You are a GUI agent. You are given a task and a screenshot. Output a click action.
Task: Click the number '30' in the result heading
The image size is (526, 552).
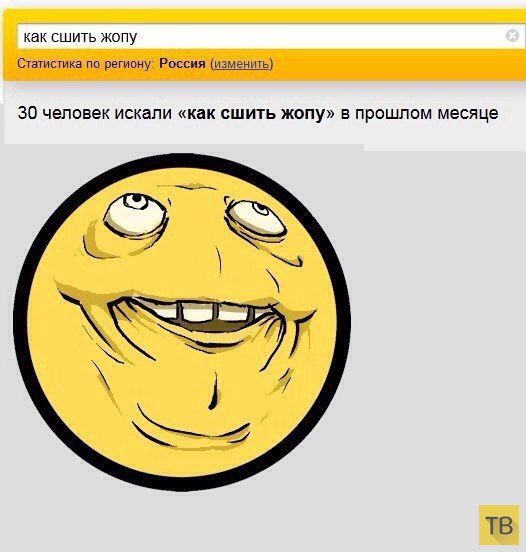click(27, 113)
